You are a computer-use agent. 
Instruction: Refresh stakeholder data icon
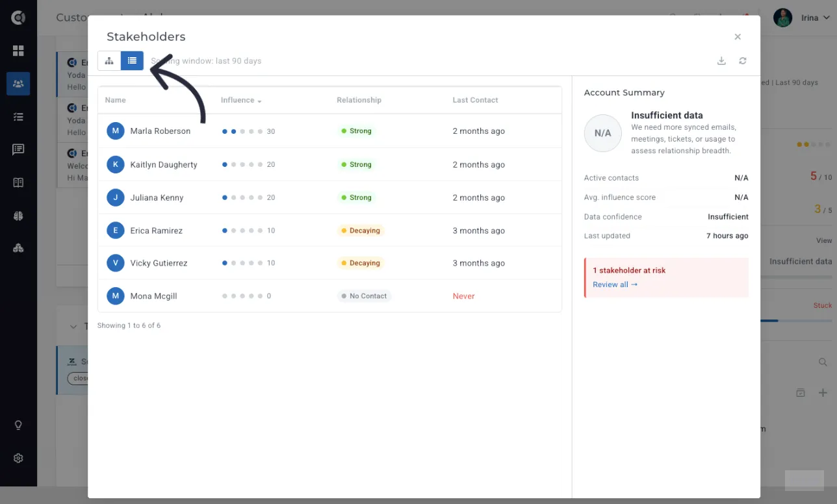(743, 60)
